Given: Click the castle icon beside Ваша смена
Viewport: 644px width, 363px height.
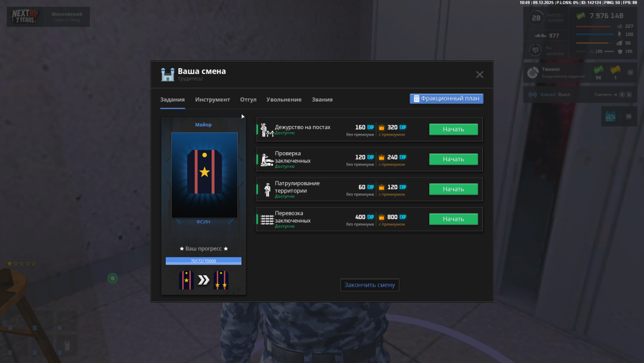Looking at the screenshot, I should (x=168, y=74).
